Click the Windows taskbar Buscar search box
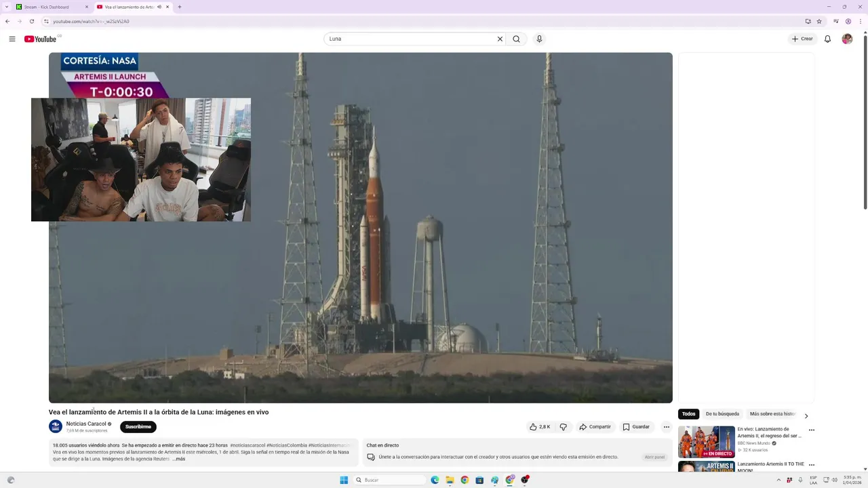Image resolution: width=868 pixels, height=488 pixels. pyautogui.click(x=390, y=480)
